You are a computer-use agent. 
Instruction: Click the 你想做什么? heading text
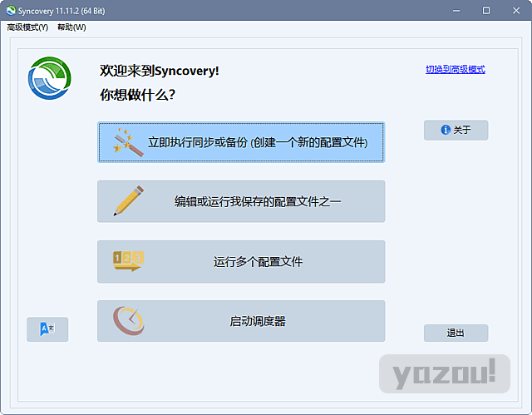click(x=137, y=95)
